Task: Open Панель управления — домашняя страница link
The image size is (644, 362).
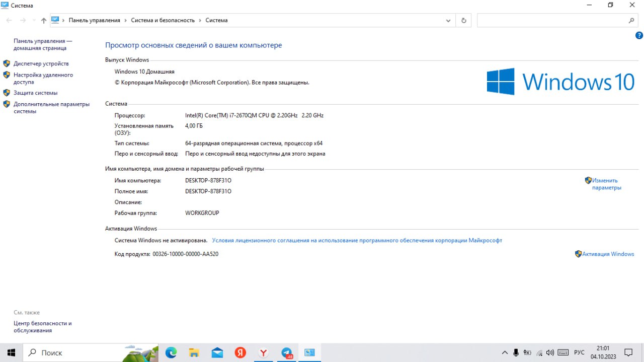Action: click(43, 44)
